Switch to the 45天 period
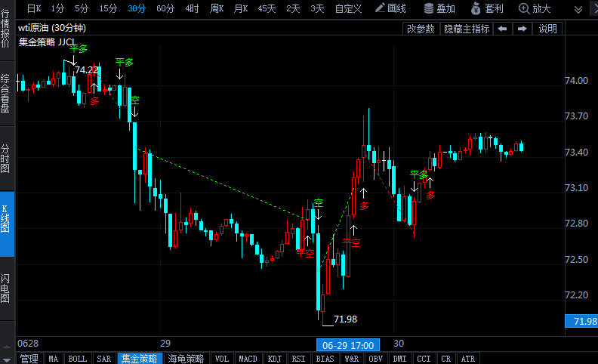 point(267,8)
